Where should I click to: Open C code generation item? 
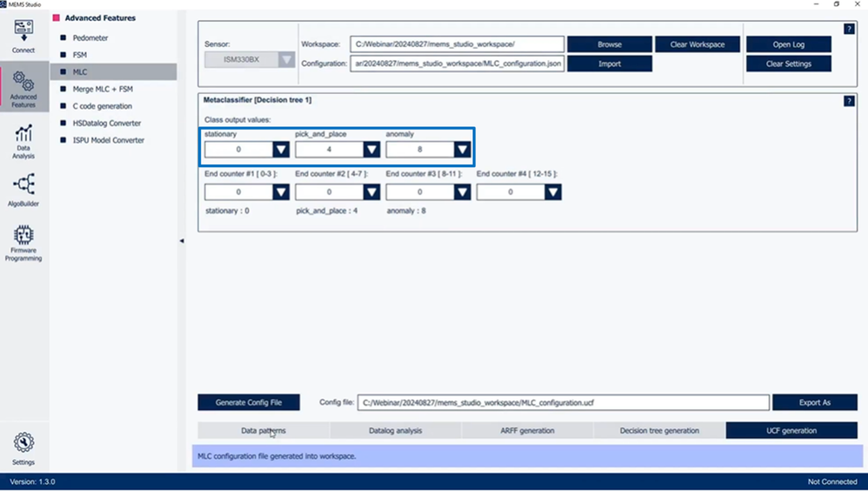(x=103, y=106)
